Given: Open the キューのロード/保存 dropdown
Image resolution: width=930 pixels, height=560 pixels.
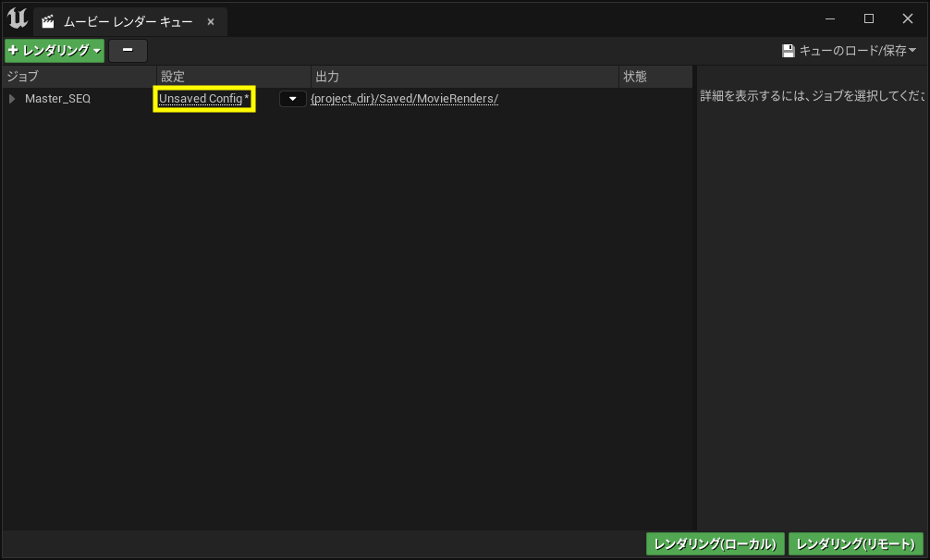Looking at the screenshot, I should click(913, 51).
